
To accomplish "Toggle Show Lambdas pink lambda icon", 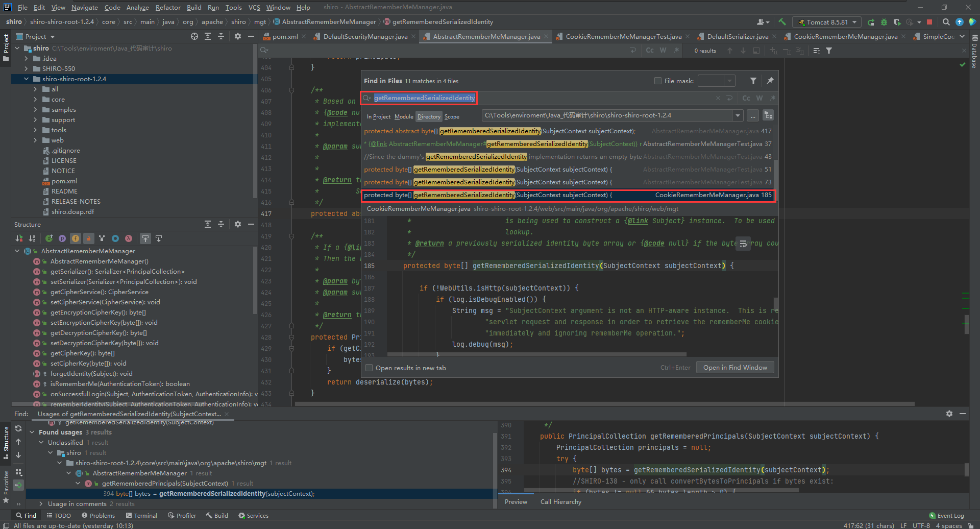I will click(129, 238).
